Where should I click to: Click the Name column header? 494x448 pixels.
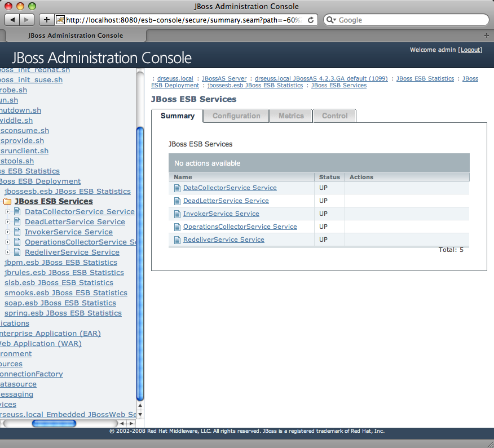pos(242,177)
